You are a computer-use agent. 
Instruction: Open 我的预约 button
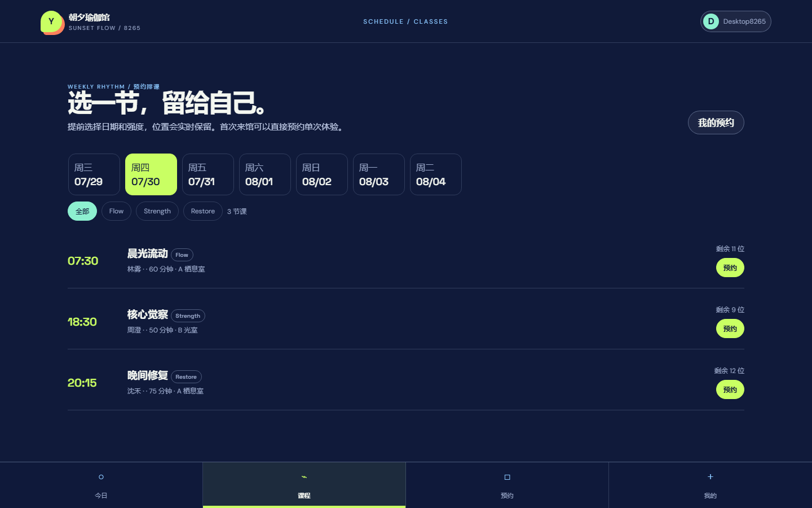pyautogui.click(x=716, y=122)
